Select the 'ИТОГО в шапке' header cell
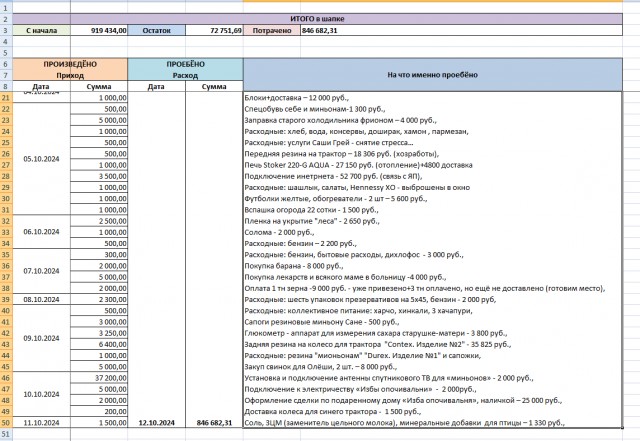640x441 pixels. pos(317,19)
